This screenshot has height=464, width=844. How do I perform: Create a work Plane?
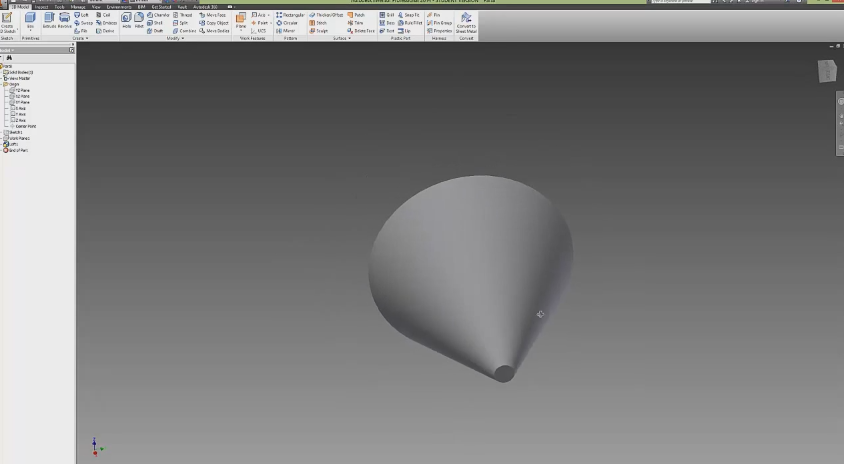tap(241, 20)
